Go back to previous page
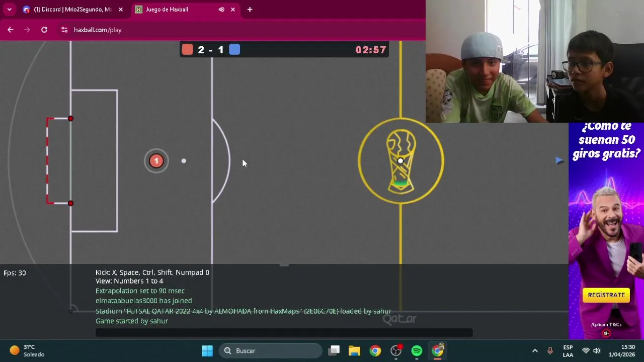The image size is (644, 362). click(x=11, y=30)
